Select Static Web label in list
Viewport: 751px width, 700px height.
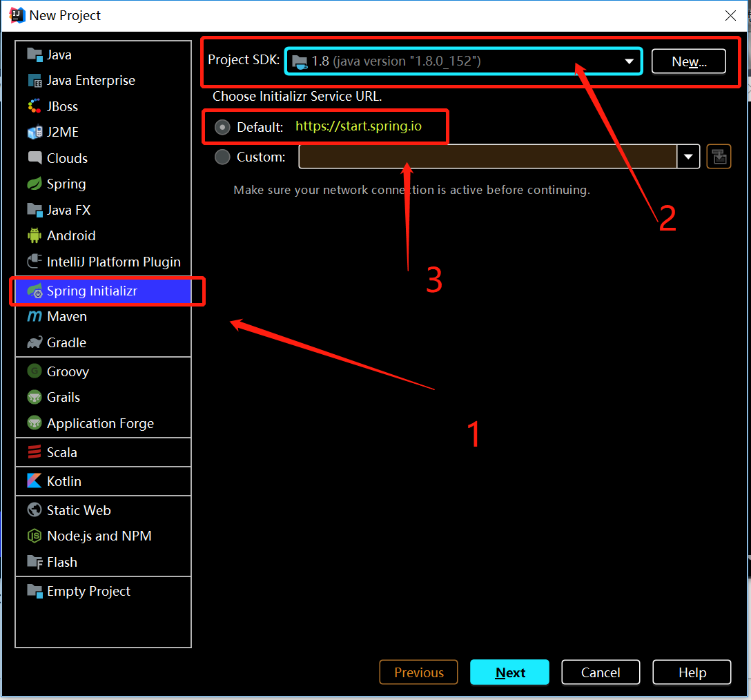[x=79, y=510]
